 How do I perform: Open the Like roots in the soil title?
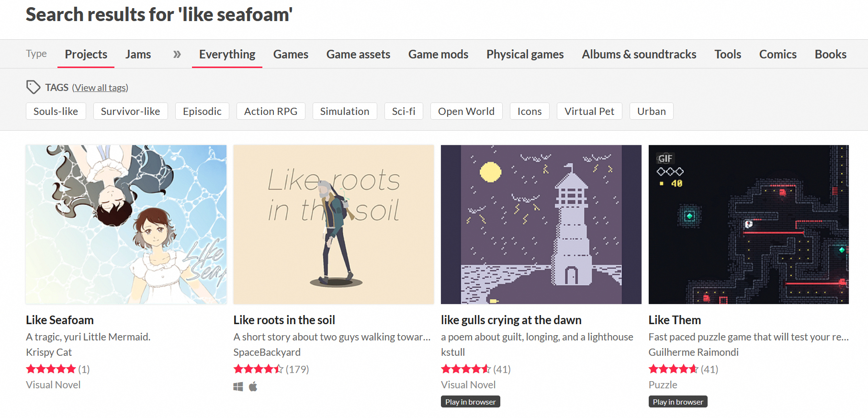[x=284, y=320]
